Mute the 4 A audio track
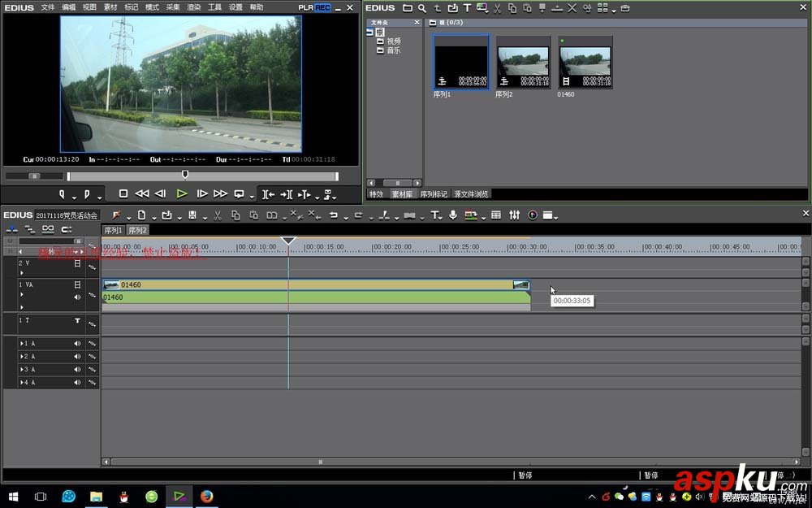 pos(77,382)
